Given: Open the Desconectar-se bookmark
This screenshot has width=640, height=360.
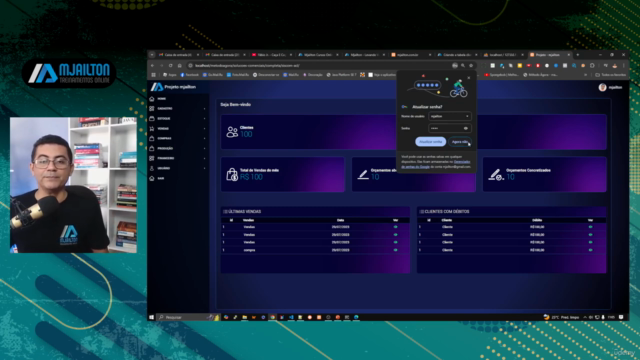Looking at the screenshot, I should click(266, 75).
